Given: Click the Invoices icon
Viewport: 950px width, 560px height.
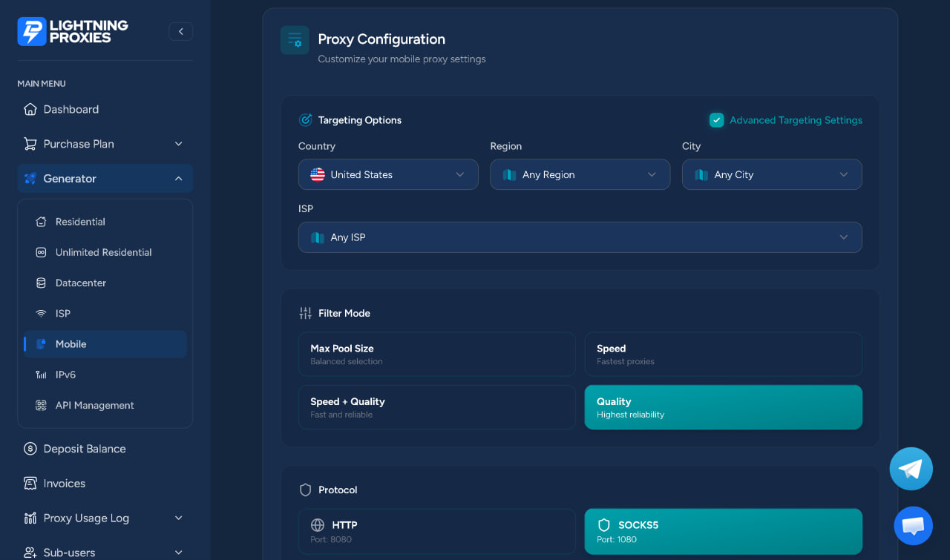Looking at the screenshot, I should pyautogui.click(x=30, y=484).
